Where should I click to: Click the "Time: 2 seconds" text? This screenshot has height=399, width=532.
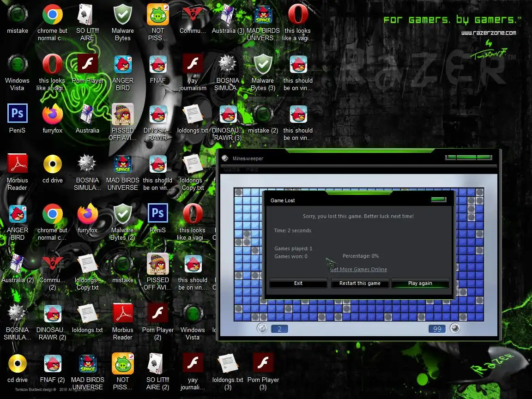click(292, 230)
